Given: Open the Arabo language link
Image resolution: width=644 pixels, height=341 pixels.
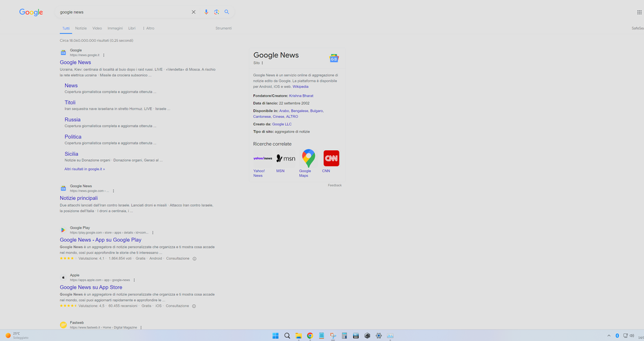Looking at the screenshot, I should (284, 111).
